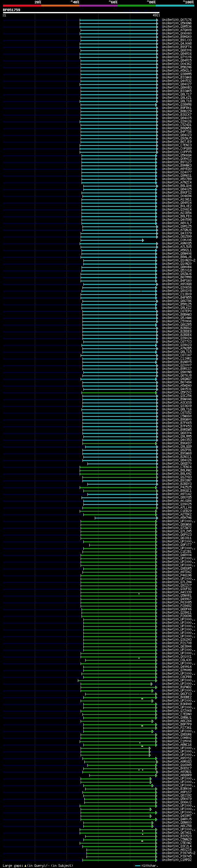Click the UniRef100_B8LQ04 label
The width and height of the screenshot is (197, 868).
coord(177,186)
